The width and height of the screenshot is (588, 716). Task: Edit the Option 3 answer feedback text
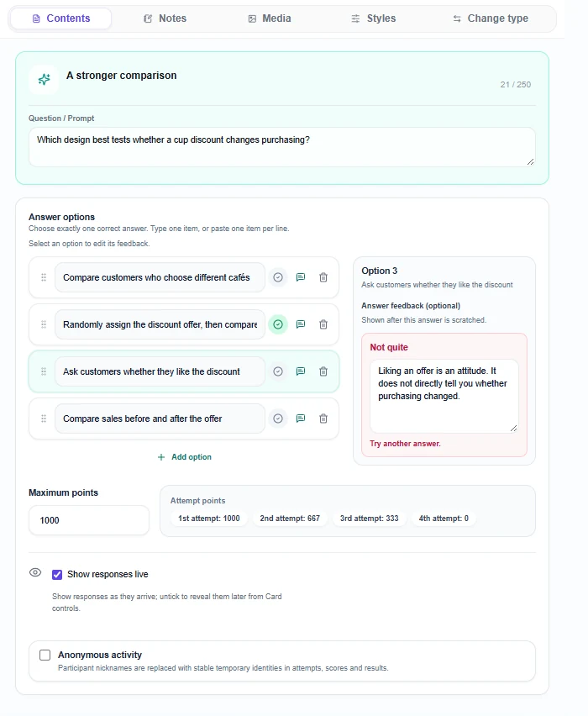[x=444, y=396]
